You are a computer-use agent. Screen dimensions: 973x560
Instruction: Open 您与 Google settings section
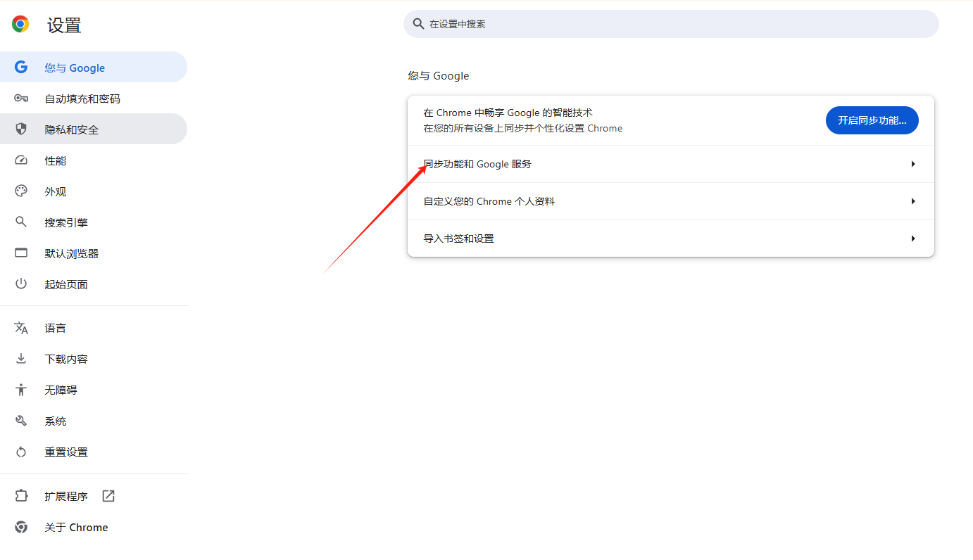(94, 68)
